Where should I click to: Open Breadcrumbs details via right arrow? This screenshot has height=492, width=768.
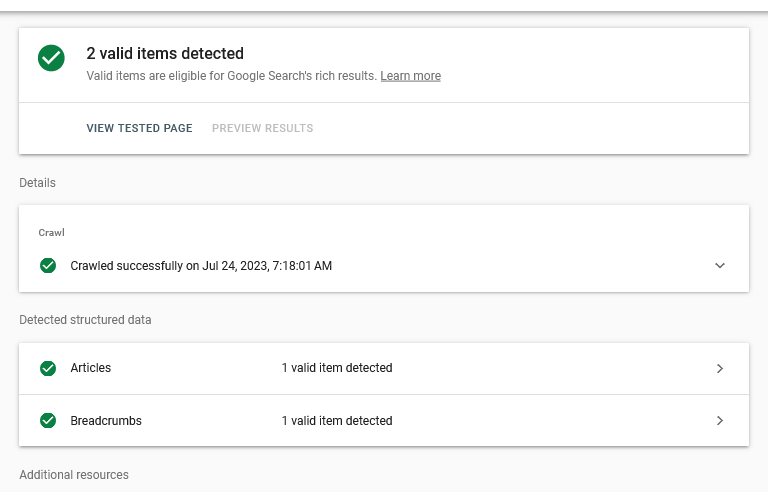(720, 420)
